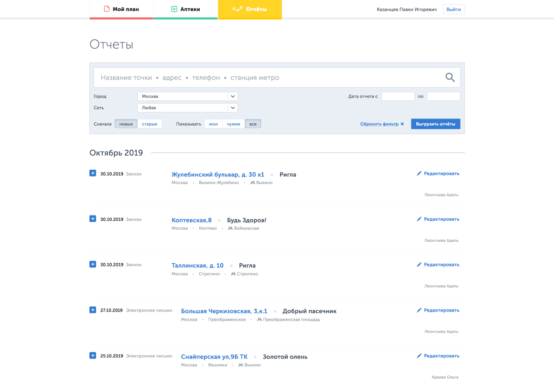The height and width of the screenshot is (392, 554).
Task: Open the Большая Черкизовская, 3,к.1 link
Action: [x=224, y=311]
